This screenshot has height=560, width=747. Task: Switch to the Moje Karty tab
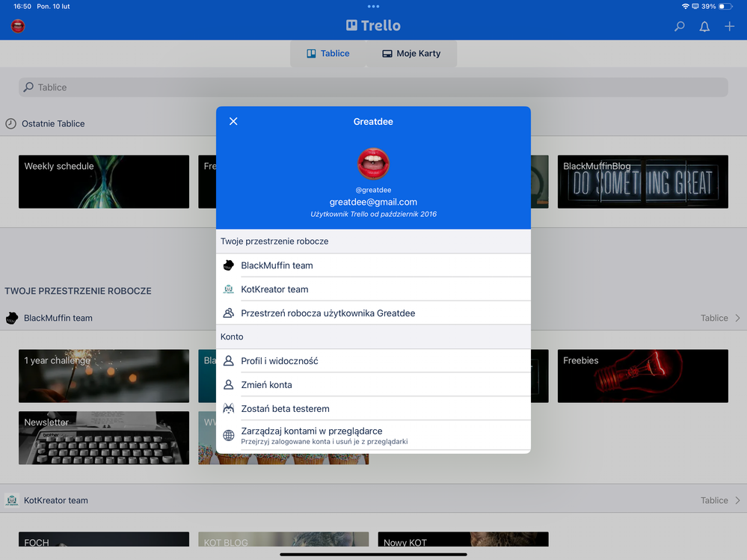point(411,53)
